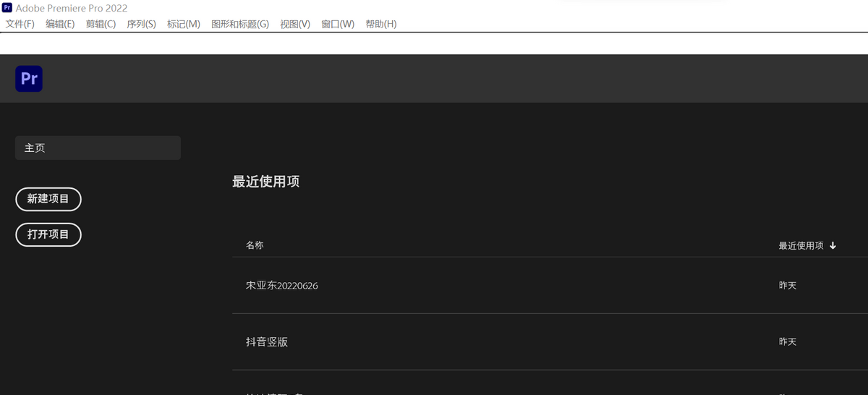Sort by the 最近使用项 column header label
Image resolution: width=868 pixels, height=395 pixels.
[801, 246]
